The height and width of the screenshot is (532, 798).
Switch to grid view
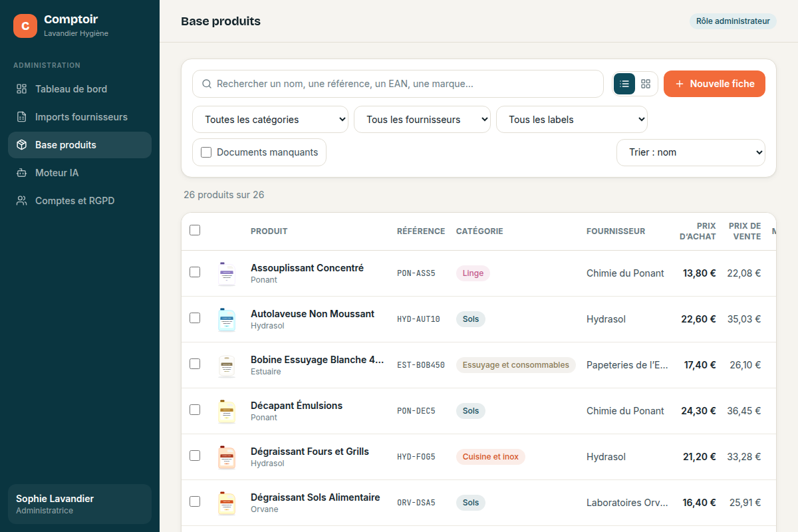tap(646, 84)
